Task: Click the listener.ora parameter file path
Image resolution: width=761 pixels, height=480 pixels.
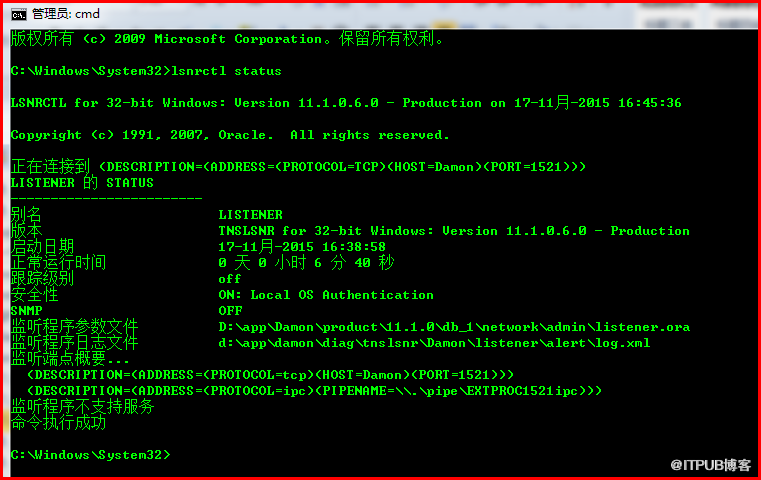Action: pos(454,327)
